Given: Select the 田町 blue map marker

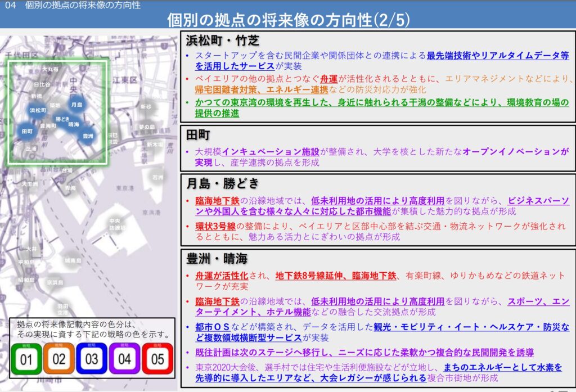Looking at the screenshot, I should (x=26, y=131).
